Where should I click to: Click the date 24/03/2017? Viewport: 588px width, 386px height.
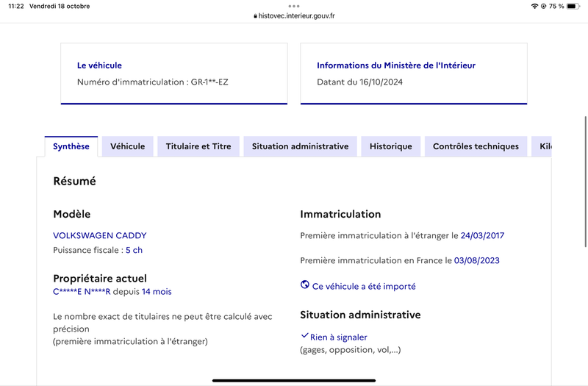482,235
